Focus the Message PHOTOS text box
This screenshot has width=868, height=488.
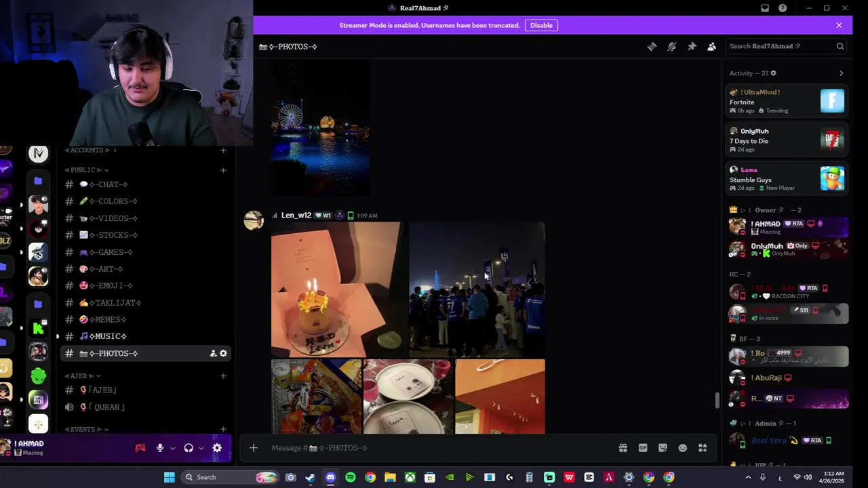[x=441, y=447]
